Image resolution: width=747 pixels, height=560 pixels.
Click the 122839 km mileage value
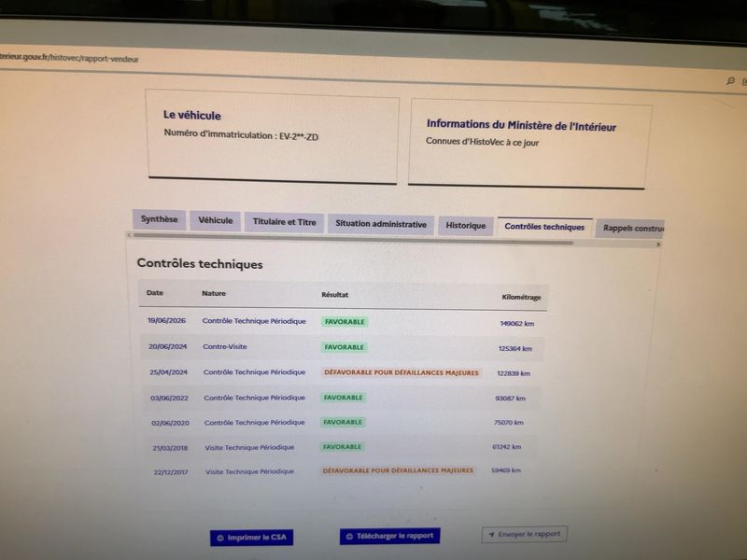coord(514,373)
